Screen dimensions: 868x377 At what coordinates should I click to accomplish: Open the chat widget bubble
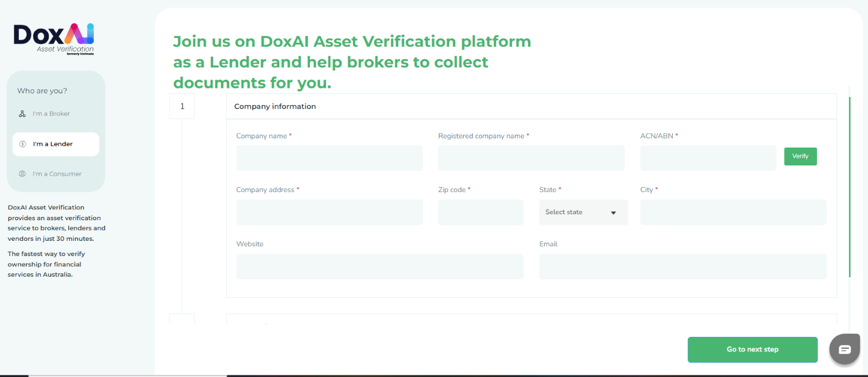click(x=844, y=349)
